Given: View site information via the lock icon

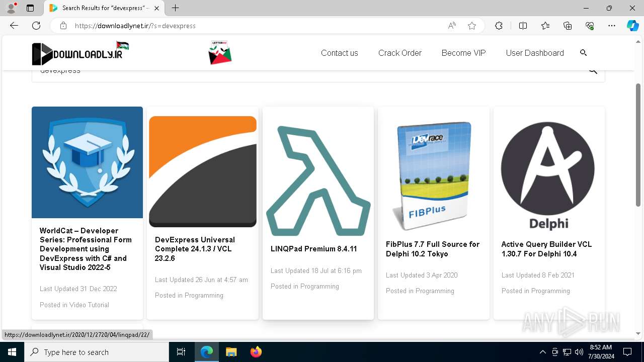Looking at the screenshot, I should pyautogui.click(x=63, y=26).
